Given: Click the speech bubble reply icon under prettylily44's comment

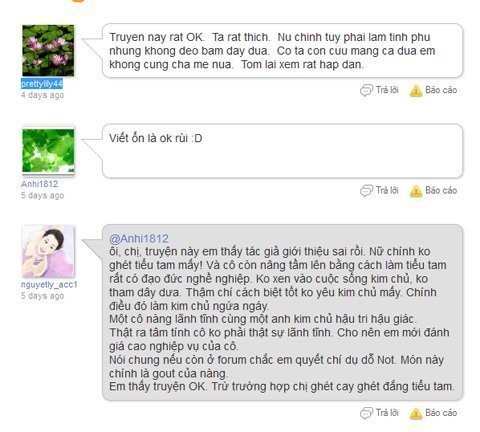Looking at the screenshot, I should coord(366,90).
